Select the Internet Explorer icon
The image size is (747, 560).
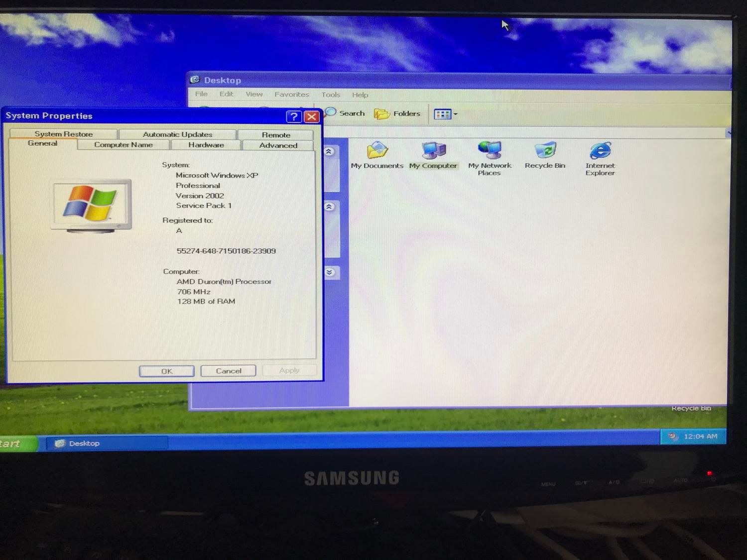point(600,158)
